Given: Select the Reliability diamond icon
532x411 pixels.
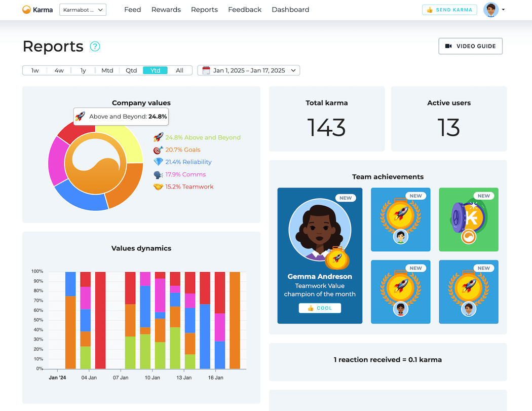Looking at the screenshot, I should tap(157, 162).
